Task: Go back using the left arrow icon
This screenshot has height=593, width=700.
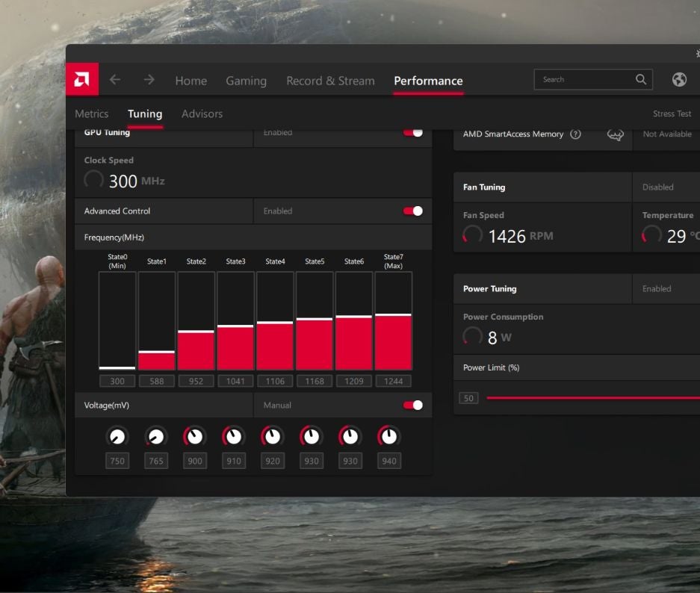Action: point(115,80)
